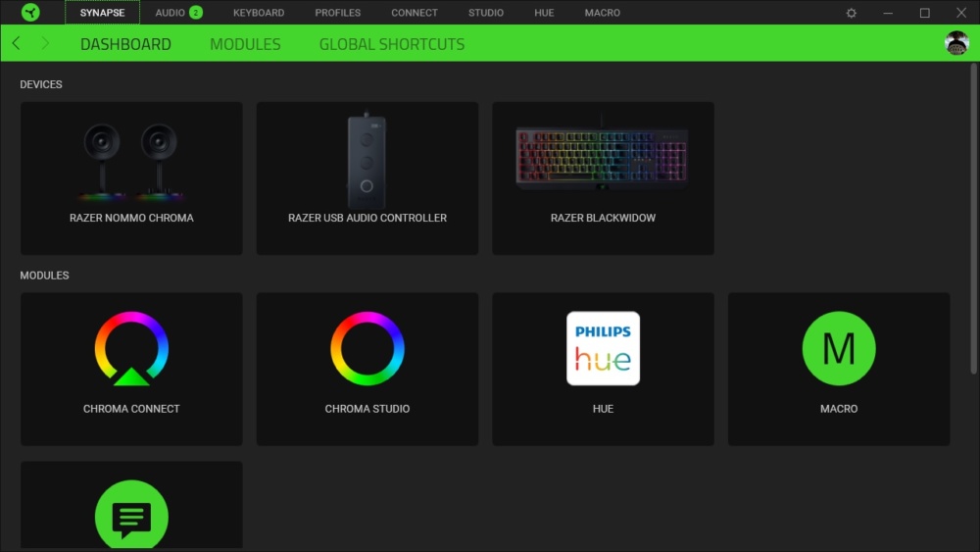
Task: Open the Hue tab
Action: pyautogui.click(x=544, y=13)
